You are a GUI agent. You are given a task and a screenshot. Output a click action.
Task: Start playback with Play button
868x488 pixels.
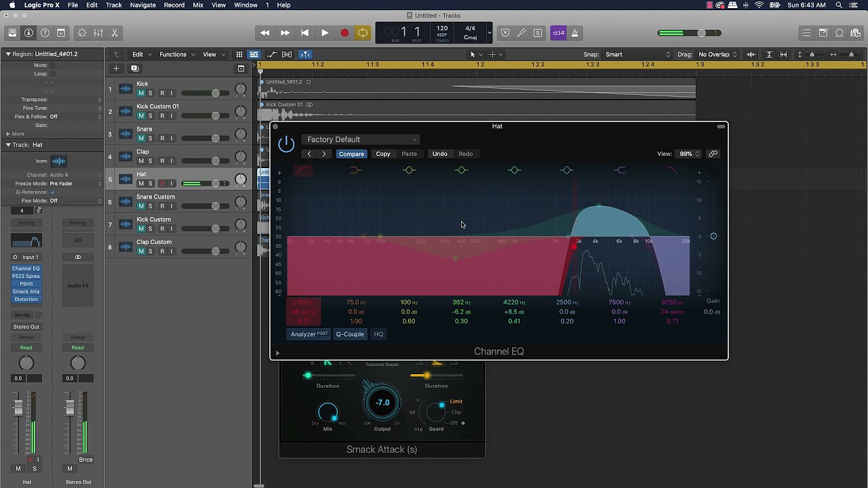tap(325, 33)
